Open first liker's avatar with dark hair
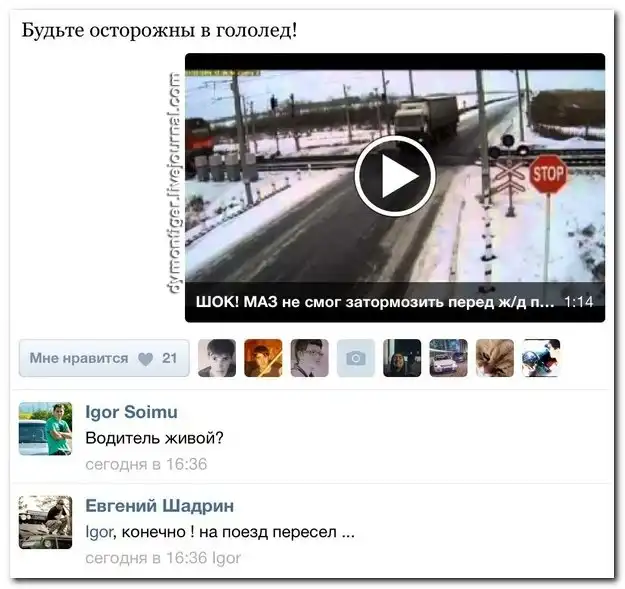The width and height of the screenshot is (625, 589). pyautogui.click(x=217, y=358)
